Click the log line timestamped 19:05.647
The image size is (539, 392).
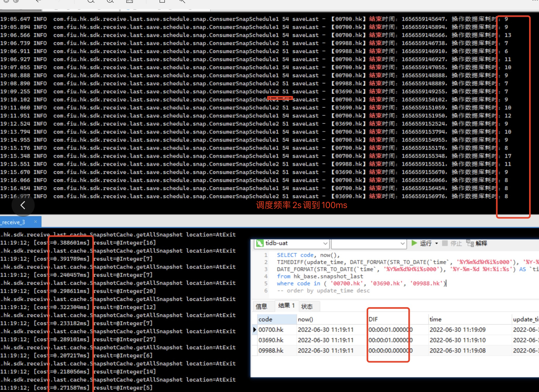tap(254, 19)
